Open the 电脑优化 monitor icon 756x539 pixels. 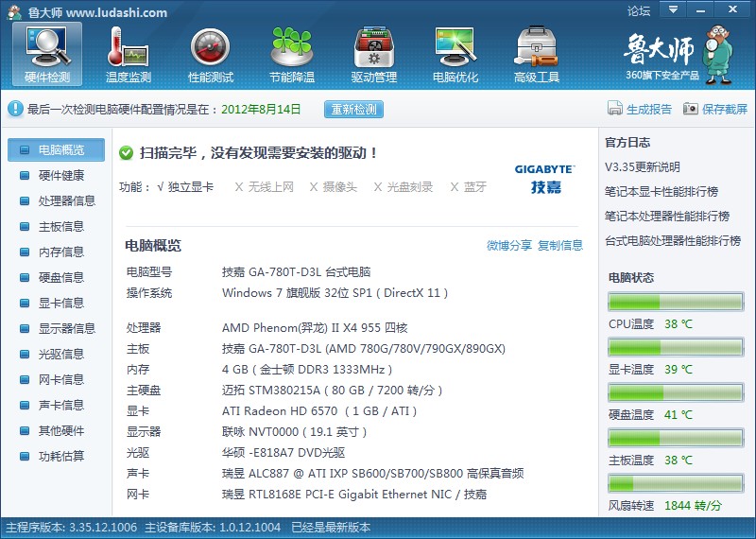coord(455,54)
